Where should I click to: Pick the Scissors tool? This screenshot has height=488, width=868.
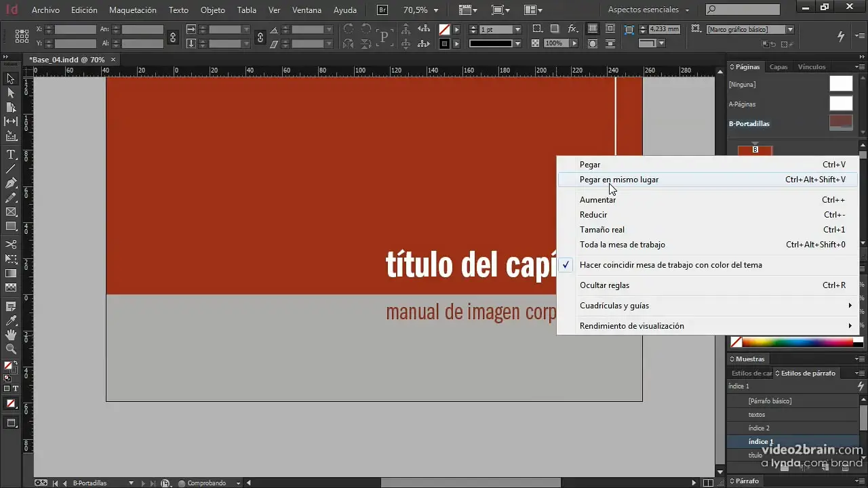[11, 244]
